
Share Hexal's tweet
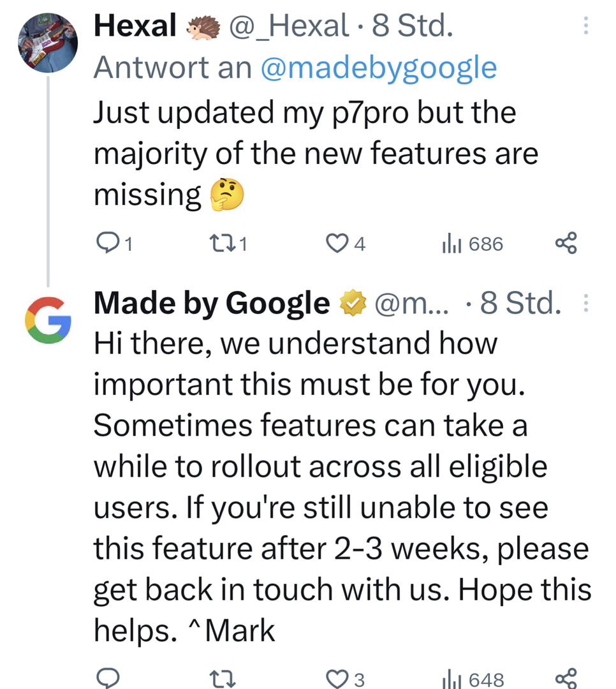pyautogui.click(x=566, y=243)
